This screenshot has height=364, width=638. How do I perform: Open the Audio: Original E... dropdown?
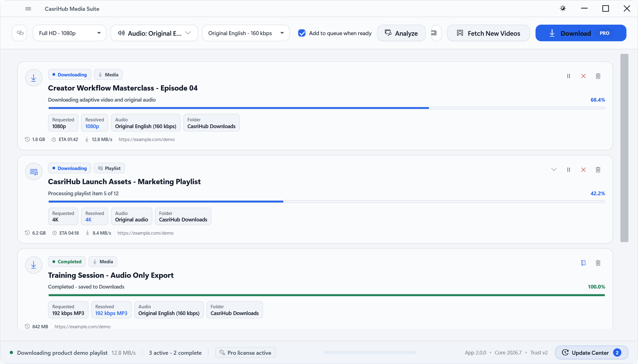pyautogui.click(x=154, y=33)
